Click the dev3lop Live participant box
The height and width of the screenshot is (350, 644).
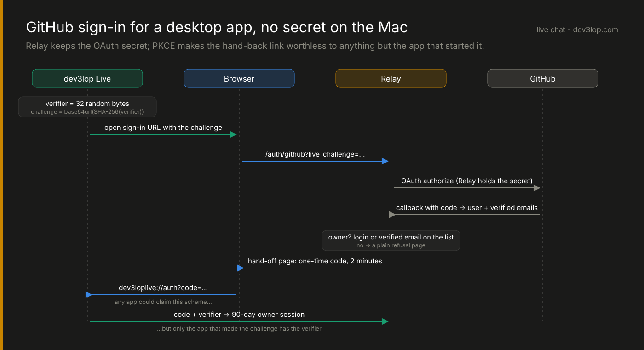(87, 78)
